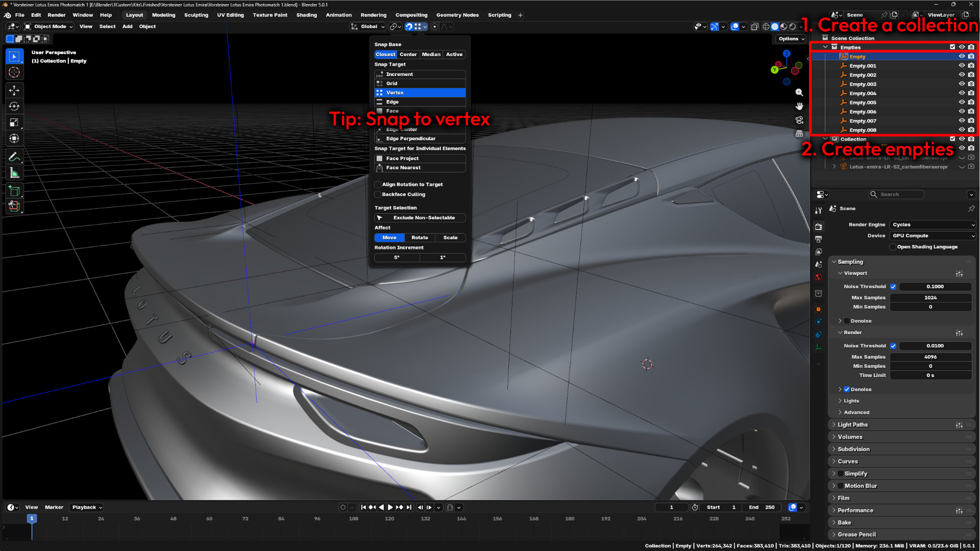Click the viewport zoom magnifier icon

pyautogui.click(x=799, y=92)
